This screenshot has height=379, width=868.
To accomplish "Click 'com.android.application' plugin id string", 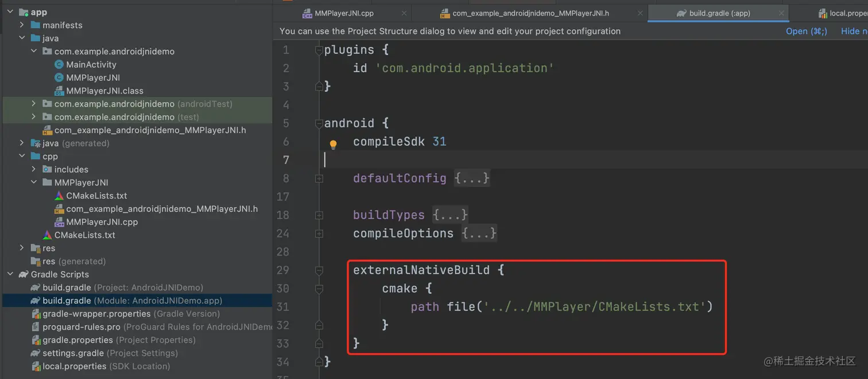I will tap(465, 68).
